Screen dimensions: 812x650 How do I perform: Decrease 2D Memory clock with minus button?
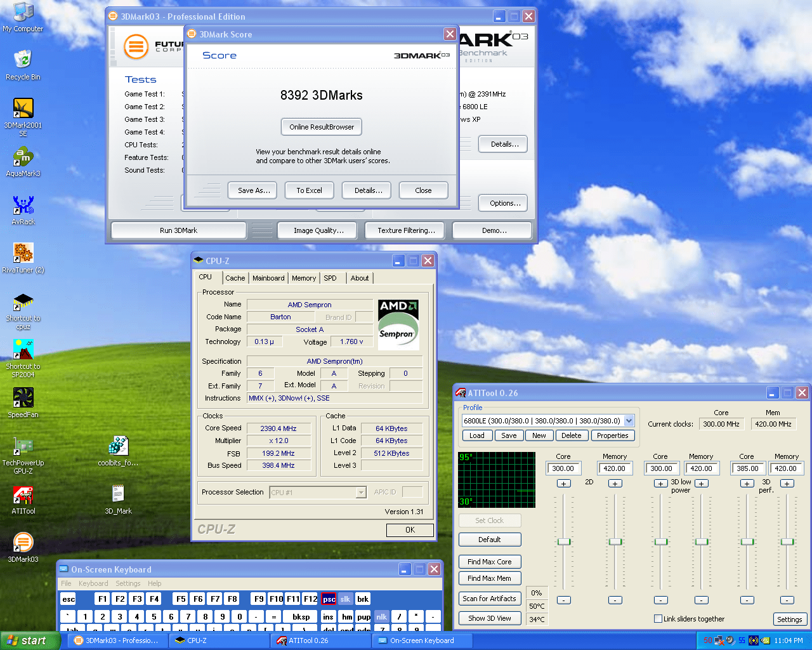[x=615, y=600]
